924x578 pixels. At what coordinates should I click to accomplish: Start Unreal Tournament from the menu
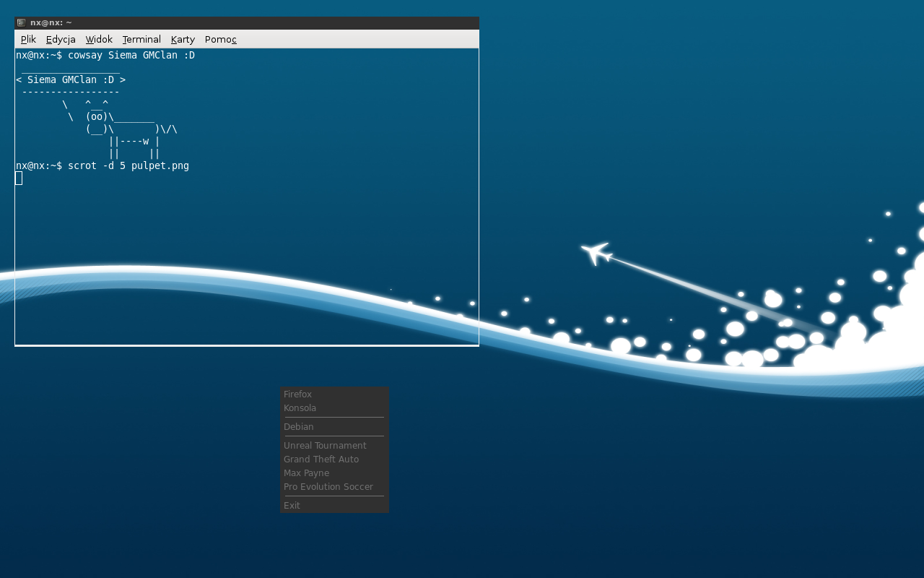point(325,446)
